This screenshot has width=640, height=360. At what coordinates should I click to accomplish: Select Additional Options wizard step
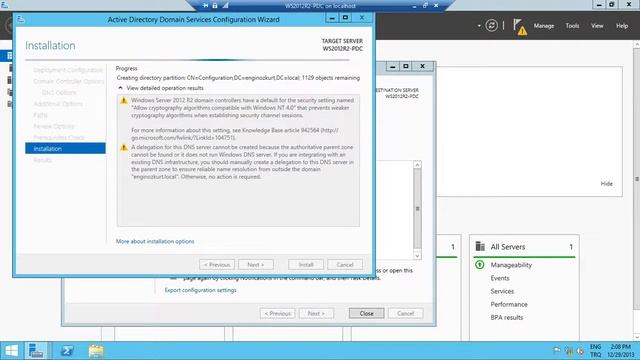pos(58,104)
